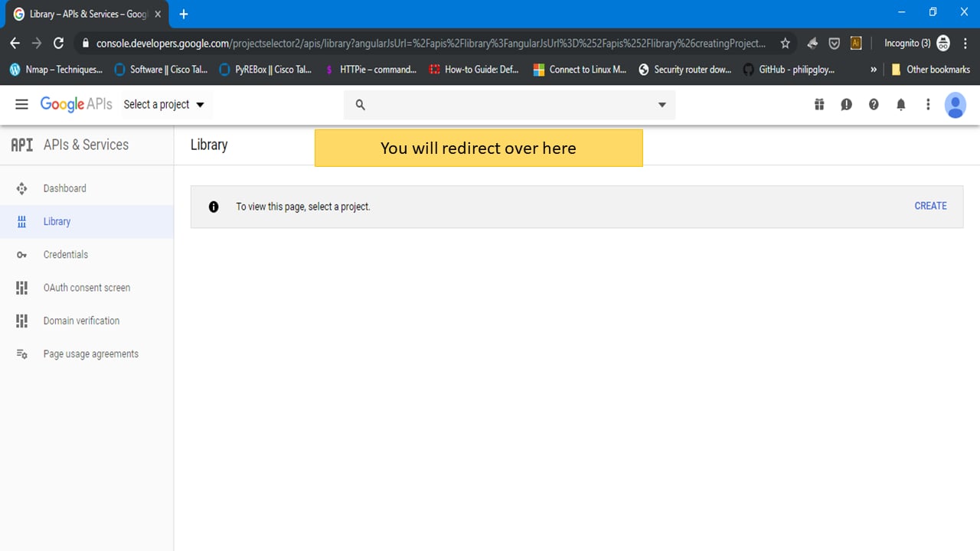This screenshot has width=980, height=551.
Task: Click the API logo beside APIs & Services
Action: click(x=21, y=145)
